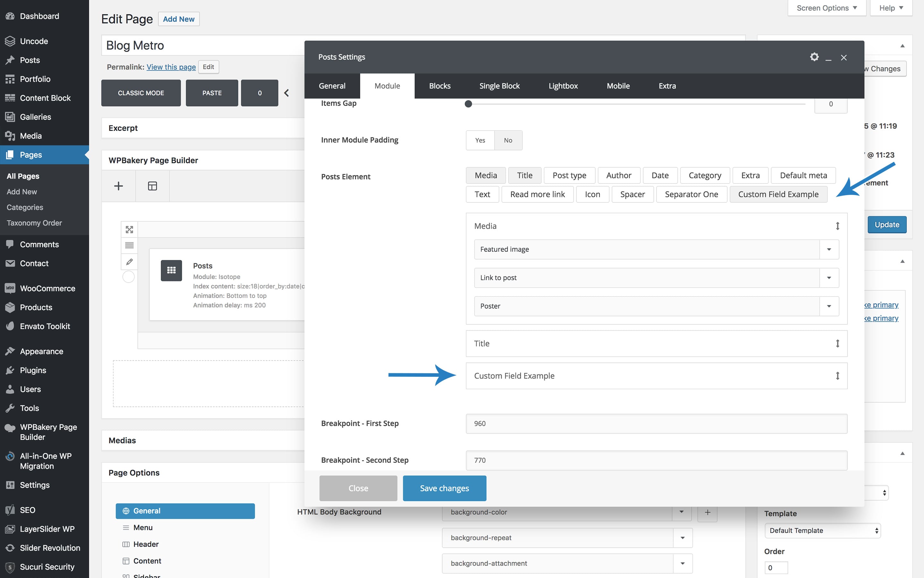Enable the Lightbox tab settings

pos(562,85)
